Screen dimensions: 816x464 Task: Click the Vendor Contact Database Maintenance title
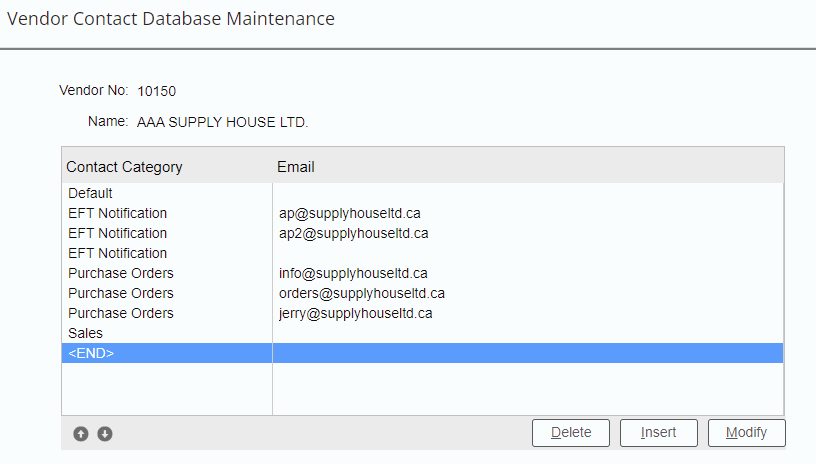click(171, 19)
